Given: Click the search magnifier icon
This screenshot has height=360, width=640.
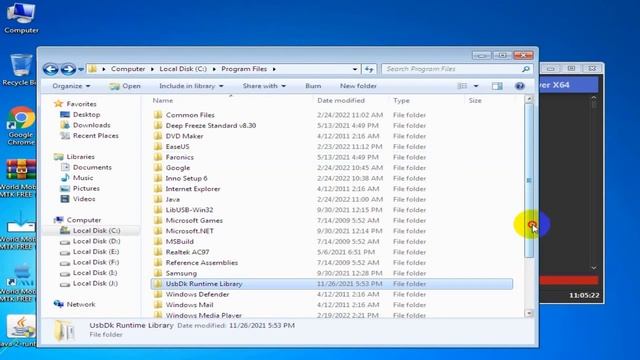Looking at the screenshot, I should pyautogui.click(x=526, y=69).
